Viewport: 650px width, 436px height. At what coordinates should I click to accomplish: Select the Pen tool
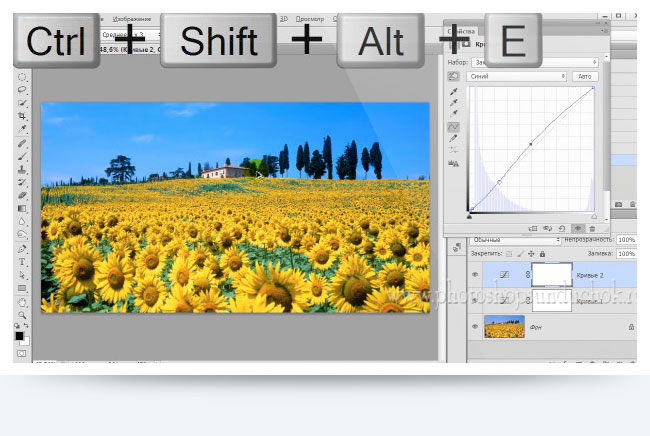(22, 249)
